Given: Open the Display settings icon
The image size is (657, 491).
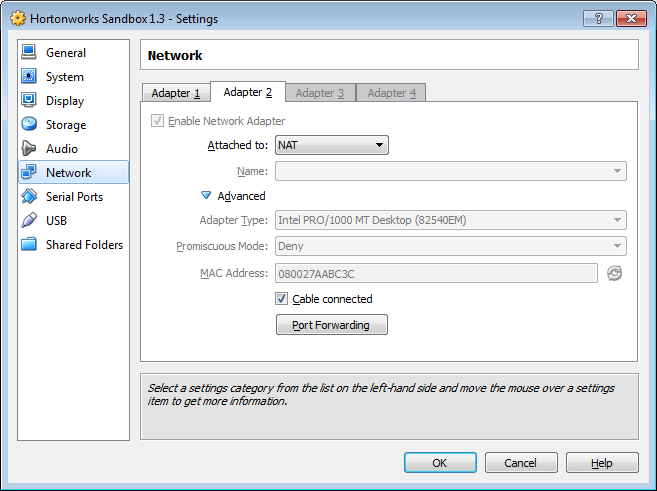Looking at the screenshot, I should [x=28, y=101].
